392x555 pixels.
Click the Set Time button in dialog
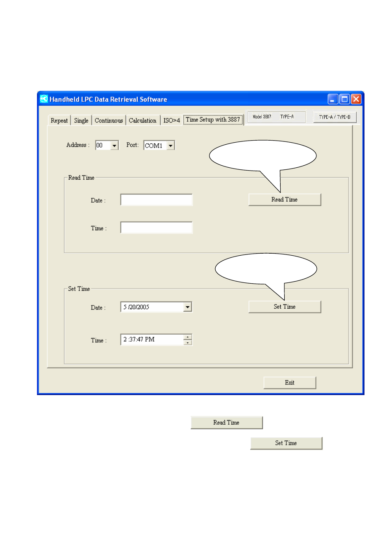284,307
